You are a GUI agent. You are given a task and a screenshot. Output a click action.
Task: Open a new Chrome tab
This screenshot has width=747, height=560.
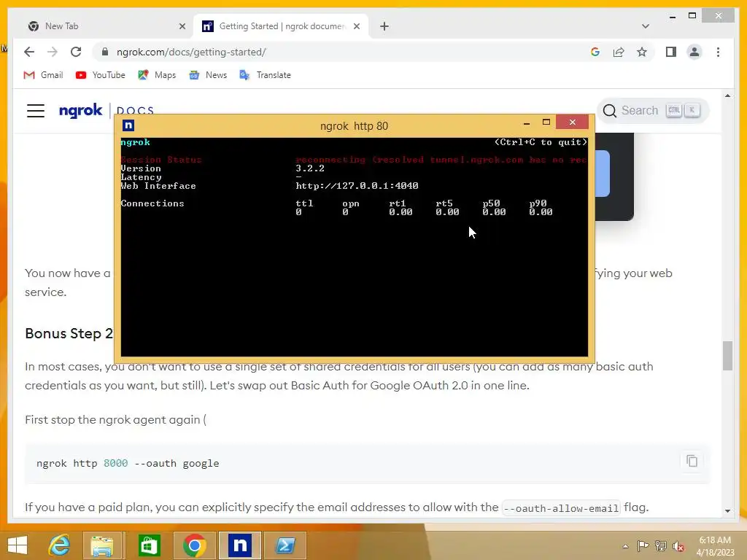click(x=384, y=27)
